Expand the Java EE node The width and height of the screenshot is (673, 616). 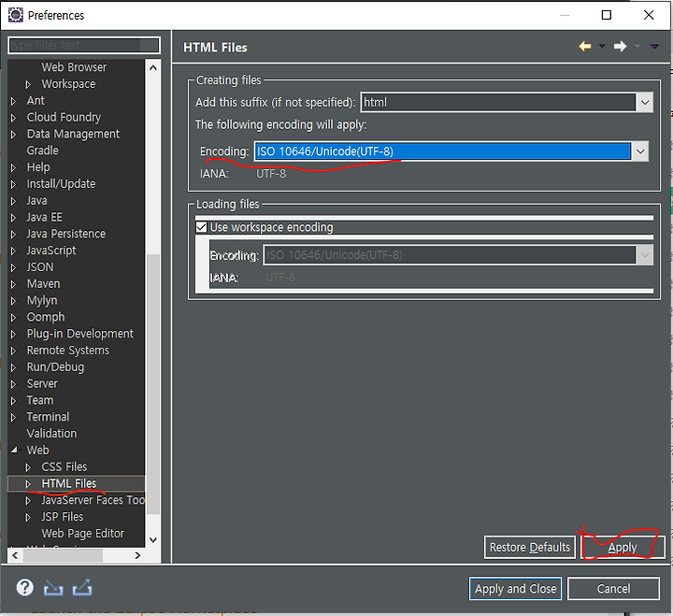click(x=13, y=218)
